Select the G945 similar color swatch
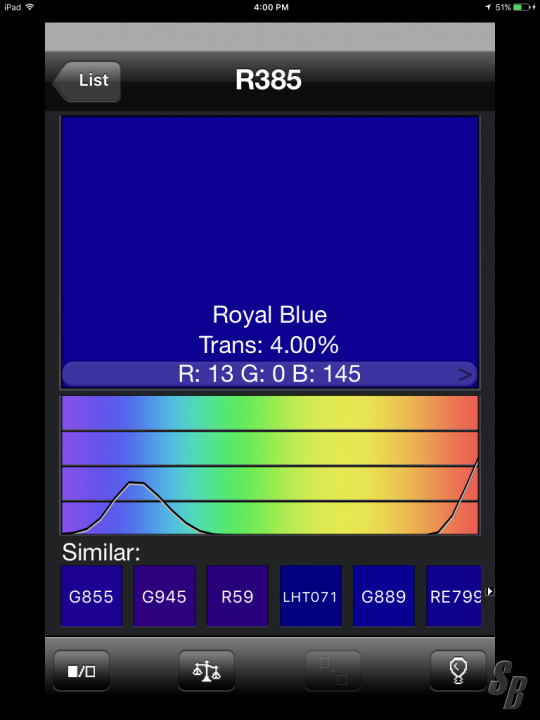The height and width of the screenshot is (720, 540). pyautogui.click(x=164, y=596)
